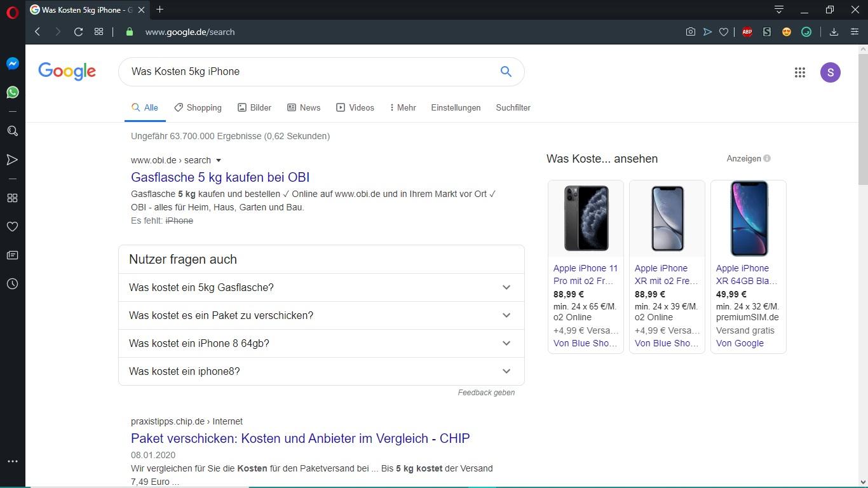This screenshot has height=488, width=868.
Task: Go back to the previous page
Action: click(x=37, y=32)
